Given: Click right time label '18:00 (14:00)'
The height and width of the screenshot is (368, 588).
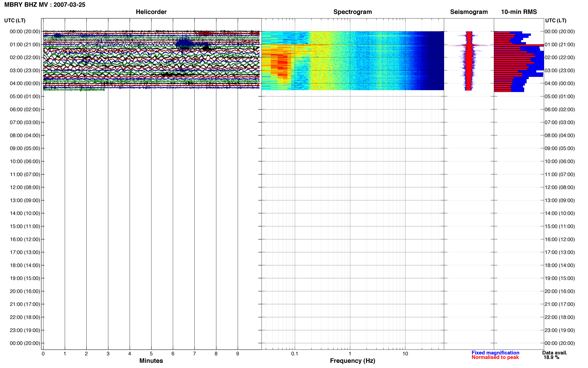Looking at the screenshot, I should tap(560, 265).
